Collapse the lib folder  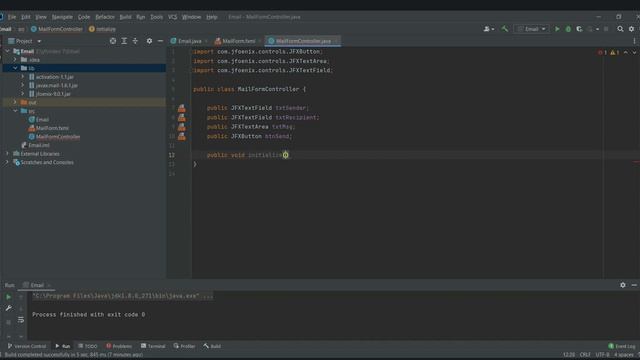coord(15,68)
